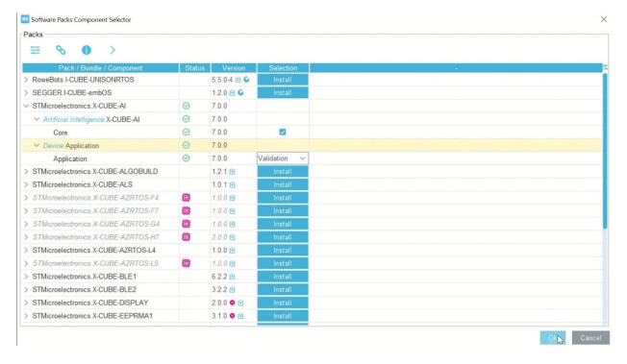
Task: Select the Core component row
Action: 312,133
